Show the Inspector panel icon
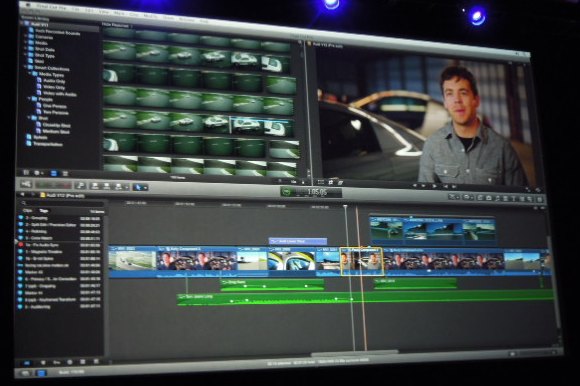580x386 pixels. click(x=540, y=200)
